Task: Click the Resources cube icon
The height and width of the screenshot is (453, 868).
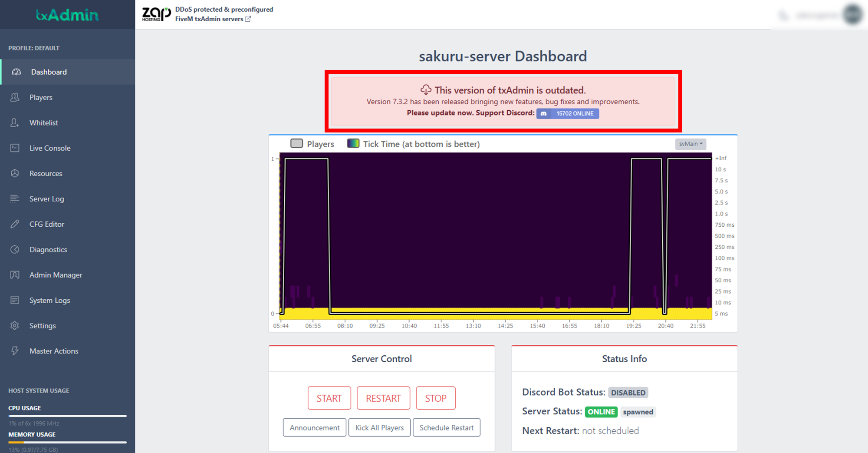Action: point(15,173)
